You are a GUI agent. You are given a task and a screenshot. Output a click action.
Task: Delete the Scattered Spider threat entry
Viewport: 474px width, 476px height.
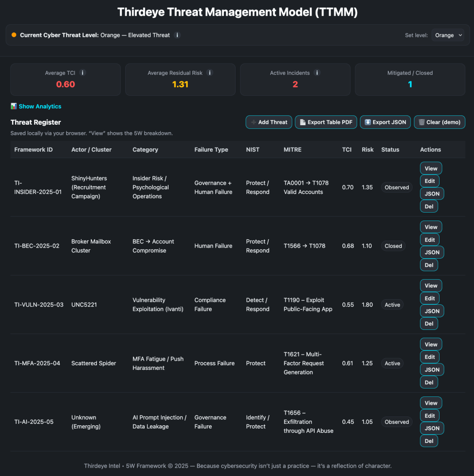(429, 382)
